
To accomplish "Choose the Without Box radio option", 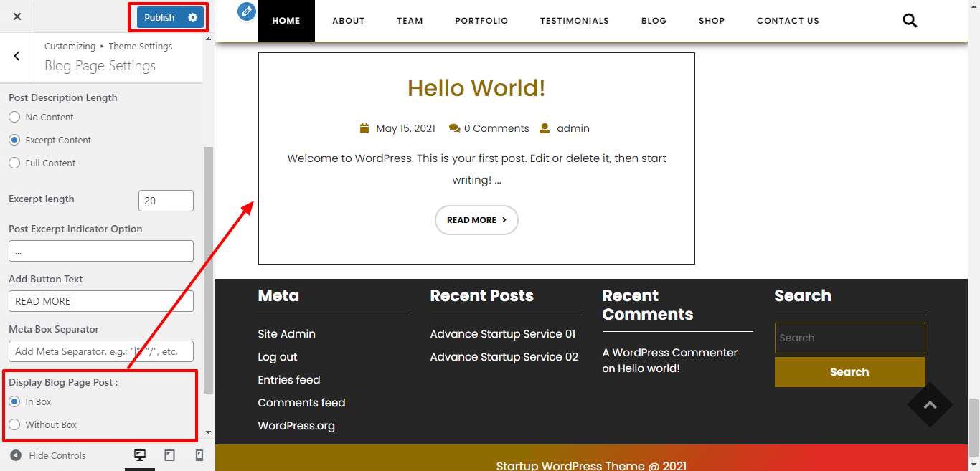I will point(14,424).
